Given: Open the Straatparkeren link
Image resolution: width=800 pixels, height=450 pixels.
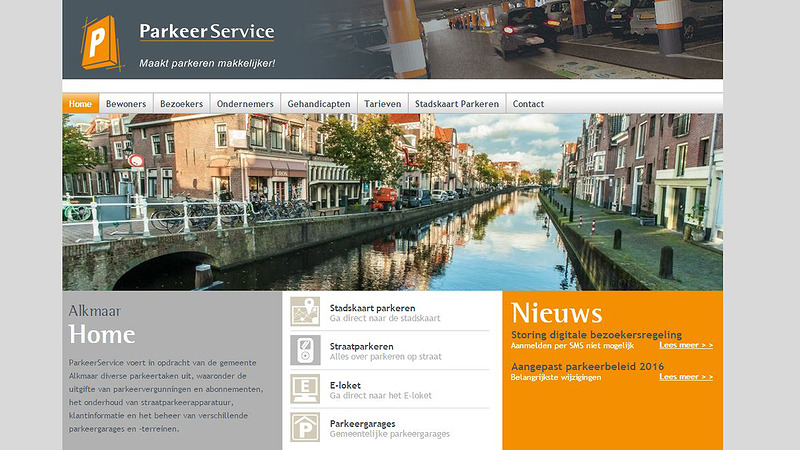Looking at the screenshot, I should click(361, 346).
